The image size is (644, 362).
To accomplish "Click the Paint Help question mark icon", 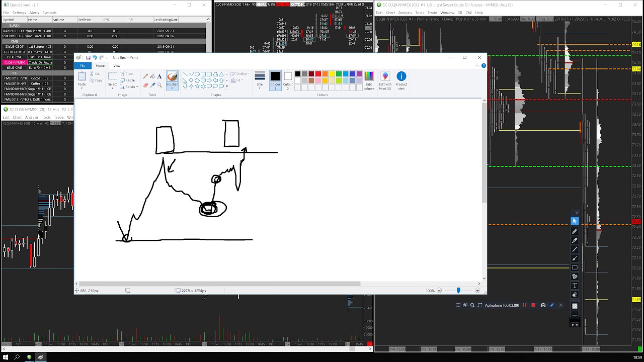I will pyautogui.click(x=484, y=66).
